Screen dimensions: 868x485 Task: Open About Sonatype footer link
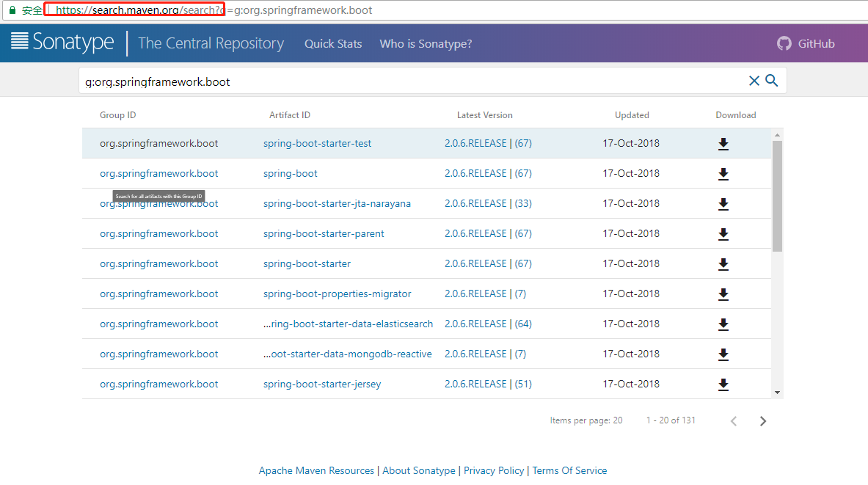[418, 470]
